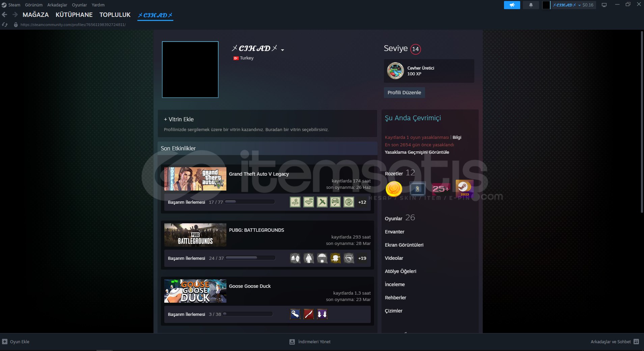Open the number 8 years badge
Screen dimensions: 644x351
click(417, 189)
